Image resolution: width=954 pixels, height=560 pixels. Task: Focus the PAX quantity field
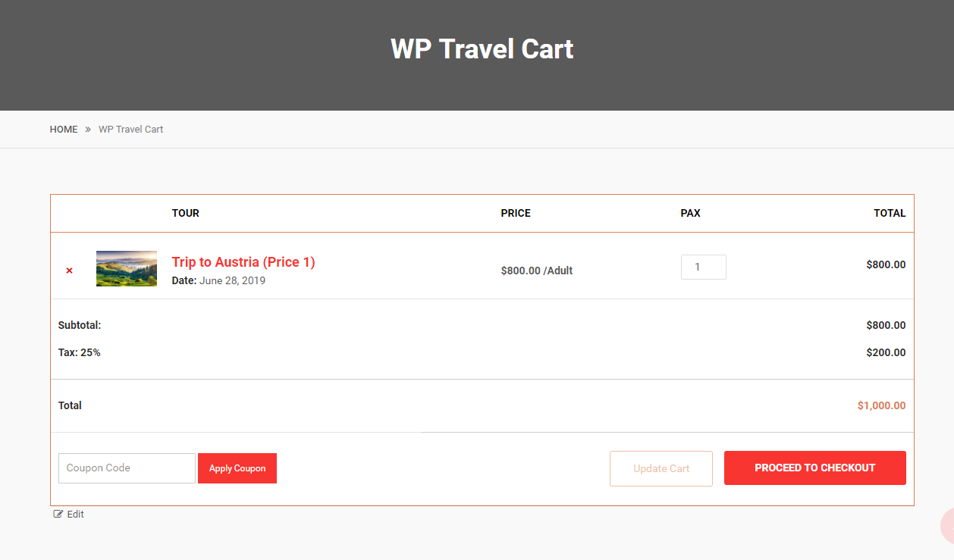click(703, 267)
